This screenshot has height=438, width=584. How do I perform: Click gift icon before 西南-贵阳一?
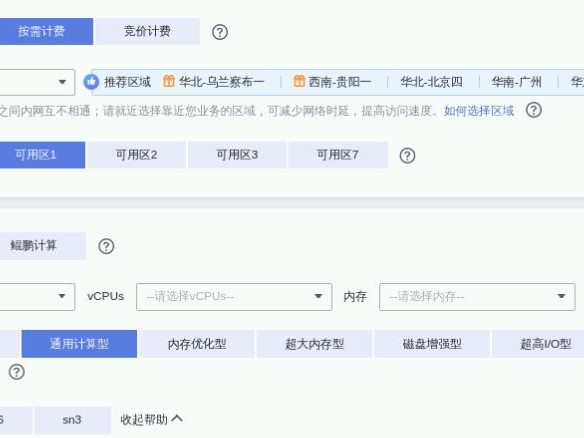pyautogui.click(x=299, y=81)
